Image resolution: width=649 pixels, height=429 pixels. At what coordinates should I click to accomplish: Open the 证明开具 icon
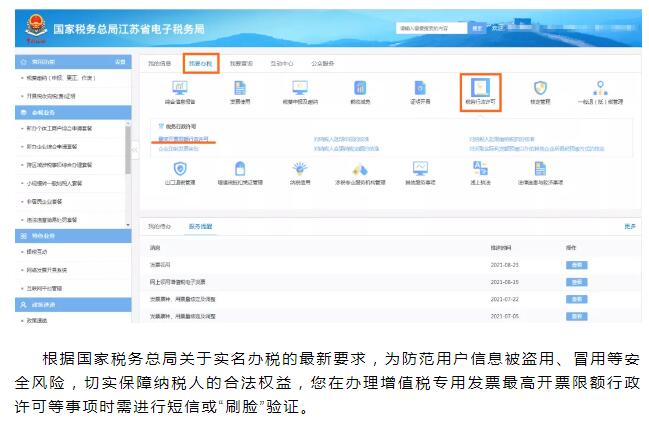pos(420,88)
